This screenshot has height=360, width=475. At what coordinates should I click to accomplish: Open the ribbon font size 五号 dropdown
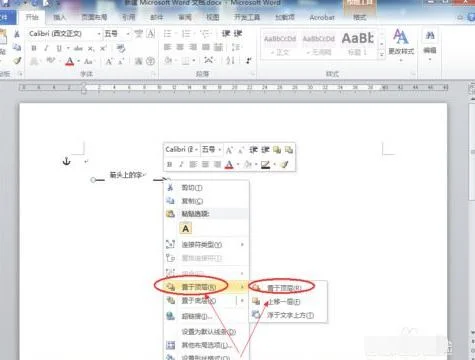click(128, 34)
